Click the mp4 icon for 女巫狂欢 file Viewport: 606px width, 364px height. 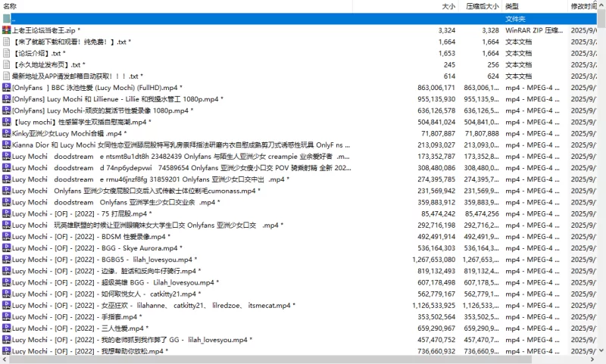pos(7,306)
